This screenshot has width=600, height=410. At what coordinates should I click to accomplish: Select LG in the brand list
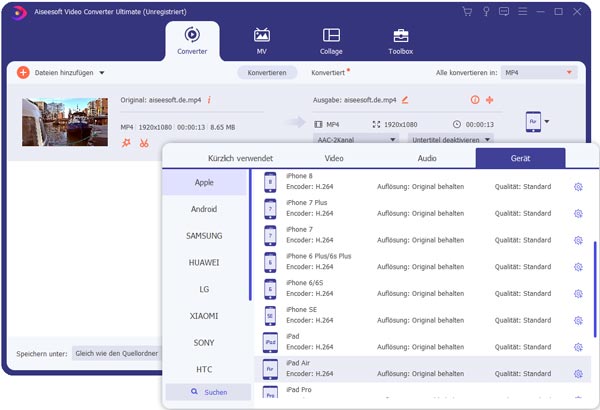(x=204, y=289)
